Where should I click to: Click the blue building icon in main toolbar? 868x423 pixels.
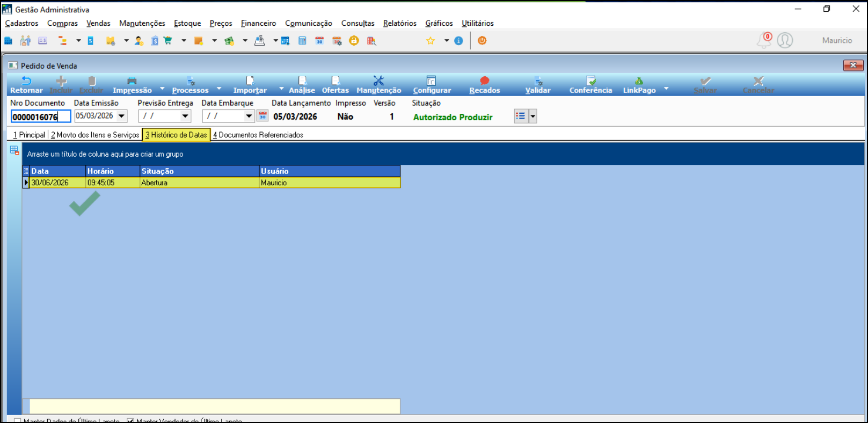[9, 41]
